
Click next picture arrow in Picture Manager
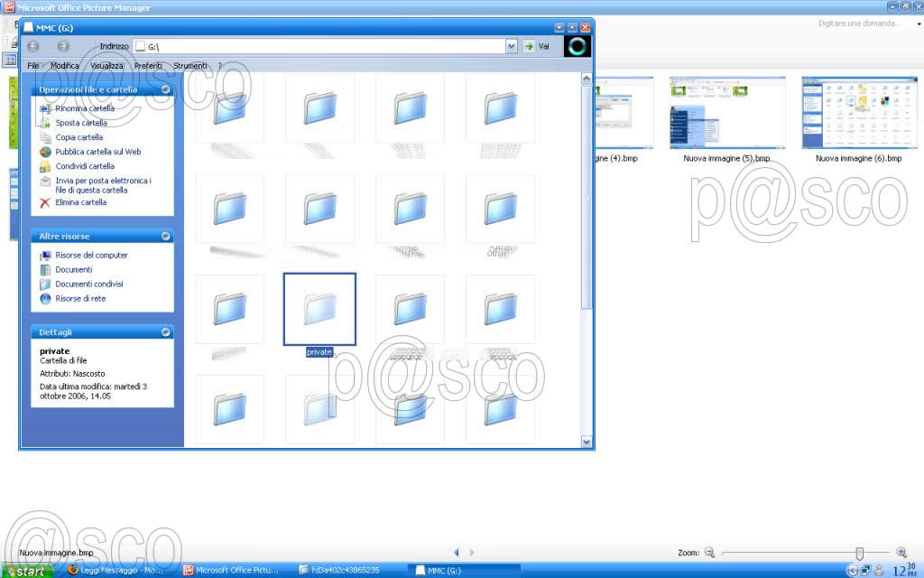(471, 553)
